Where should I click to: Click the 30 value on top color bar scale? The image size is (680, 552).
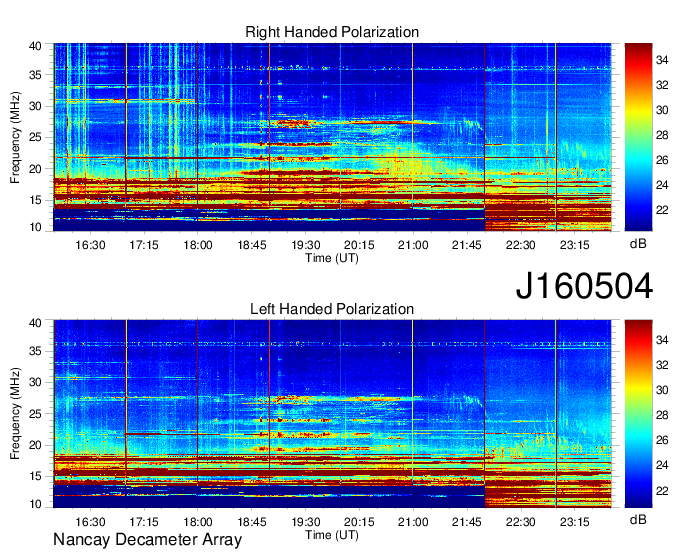(662, 110)
